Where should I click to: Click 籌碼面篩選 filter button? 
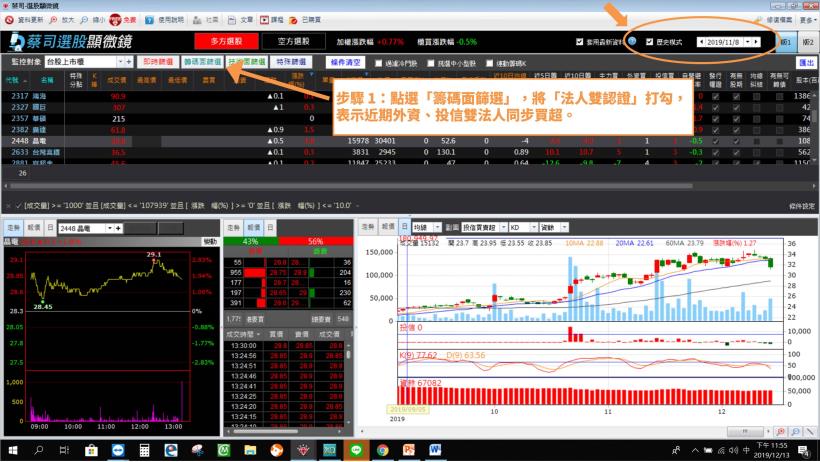tap(202, 62)
